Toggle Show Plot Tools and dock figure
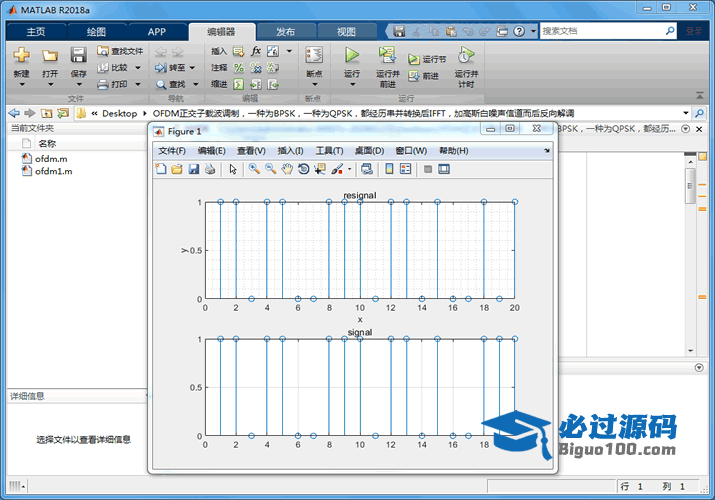Image resolution: width=715 pixels, height=500 pixels. point(444,169)
